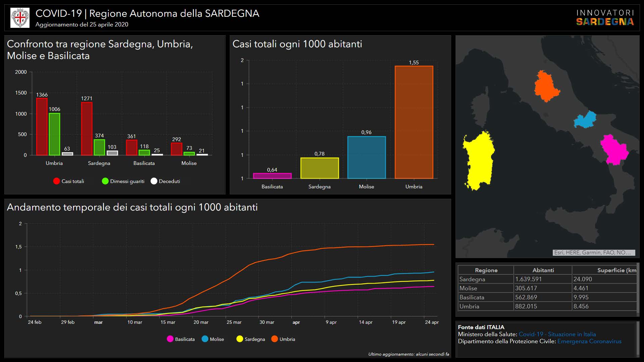Hide Basilicata series via magenta legend dot
The image size is (644, 362).
(170, 339)
